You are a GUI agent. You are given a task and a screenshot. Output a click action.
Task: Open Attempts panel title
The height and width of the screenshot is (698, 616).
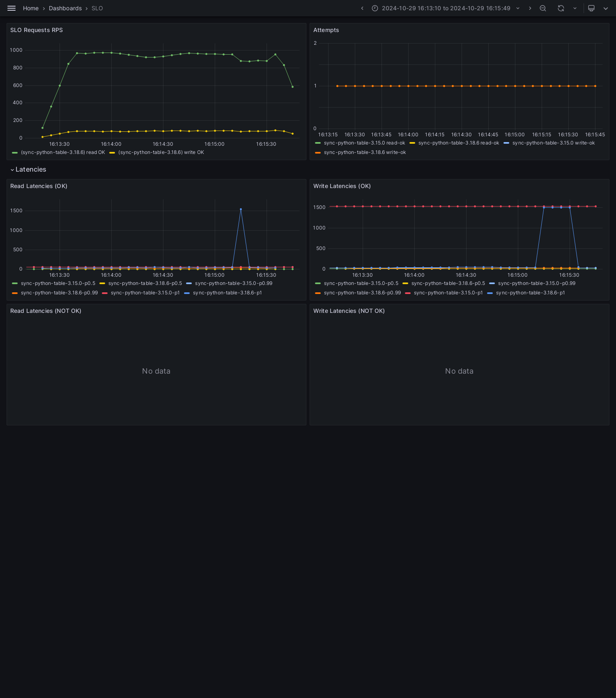point(326,30)
